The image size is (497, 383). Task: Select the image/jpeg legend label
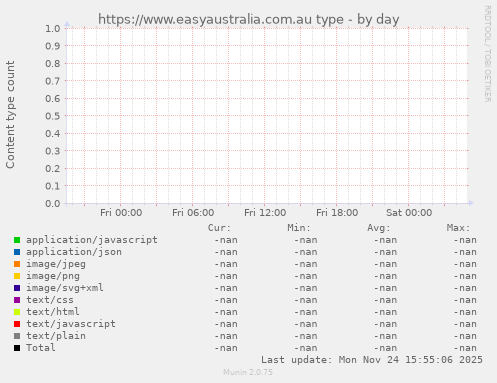tap(56, 264)
